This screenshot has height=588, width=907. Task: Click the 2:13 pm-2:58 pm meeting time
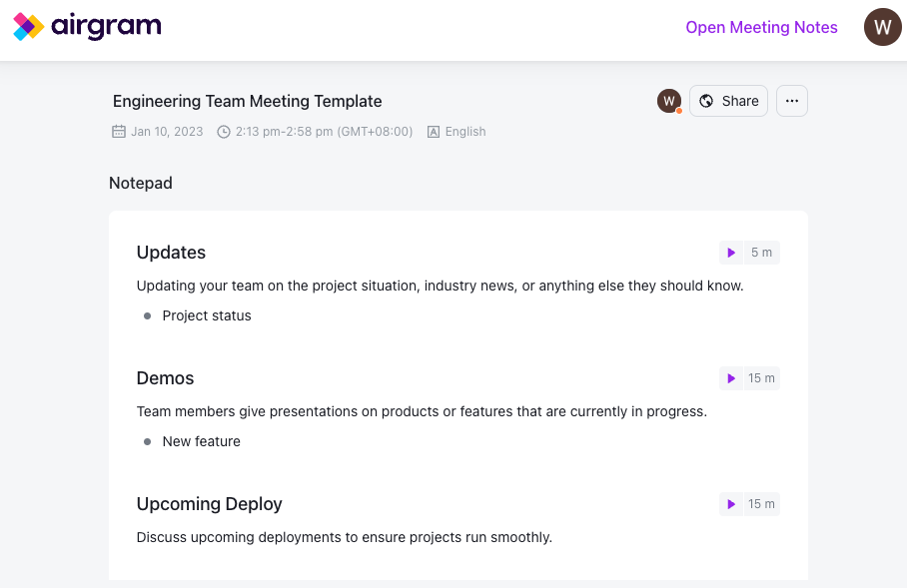coord(324,132)
